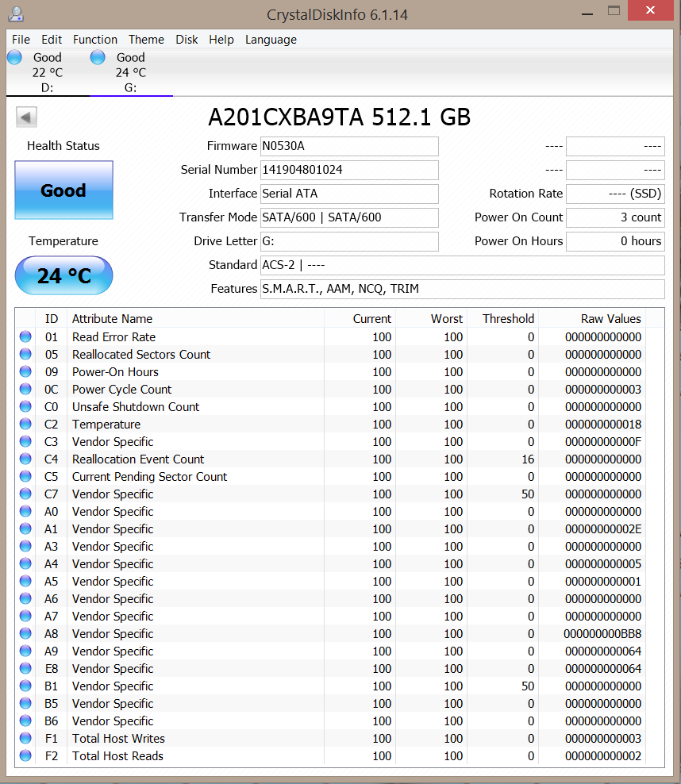This screenshot has height=784, width=681.
Task: Click the Attribute Name column header
Action: click(112, 319)
